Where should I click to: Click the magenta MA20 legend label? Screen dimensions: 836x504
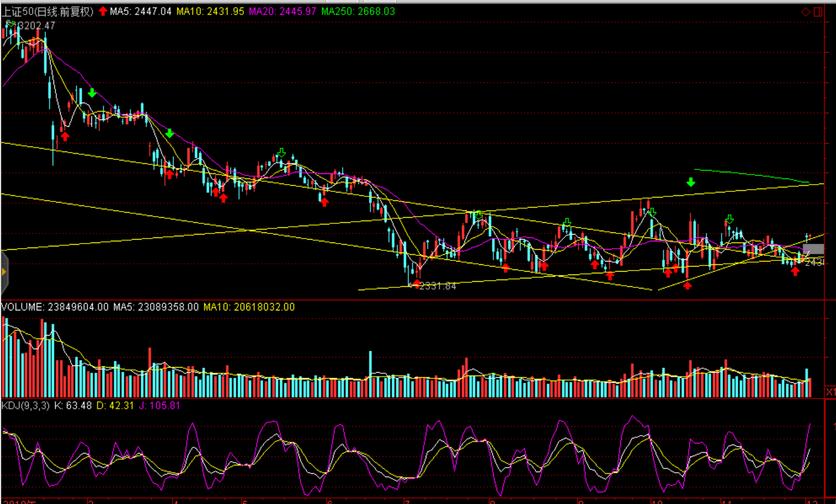tap(282, 12)
